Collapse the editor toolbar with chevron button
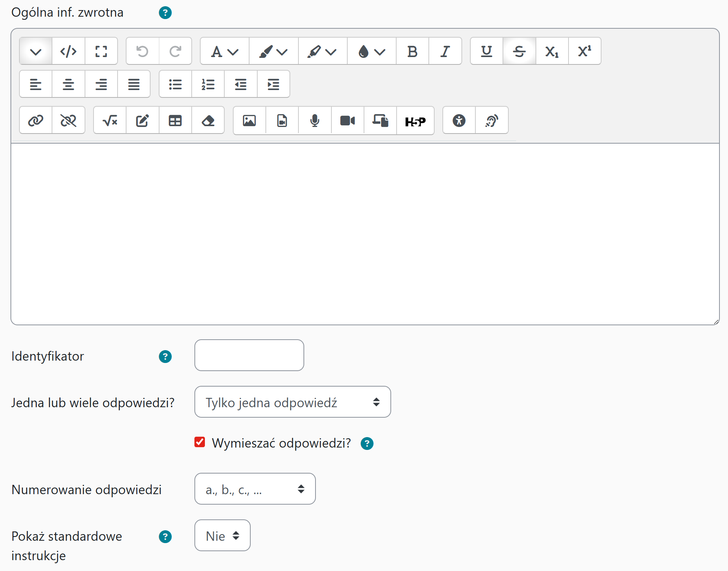728x571 pixels. point(36,51)
